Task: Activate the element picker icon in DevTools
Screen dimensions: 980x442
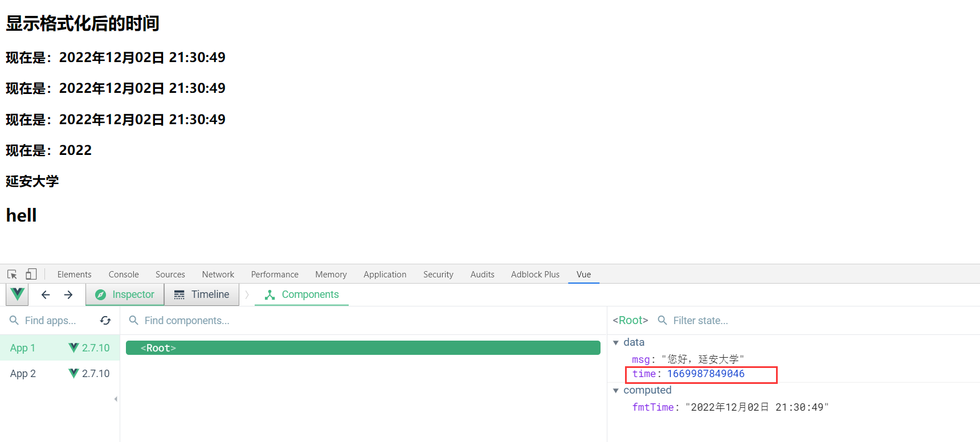Action: 12,274
